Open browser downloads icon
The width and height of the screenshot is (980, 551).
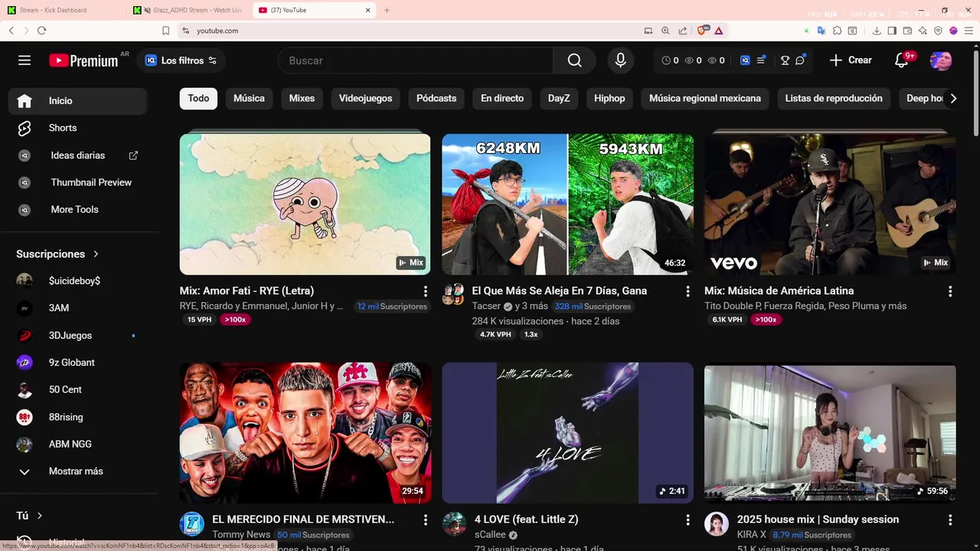[877, 31]
